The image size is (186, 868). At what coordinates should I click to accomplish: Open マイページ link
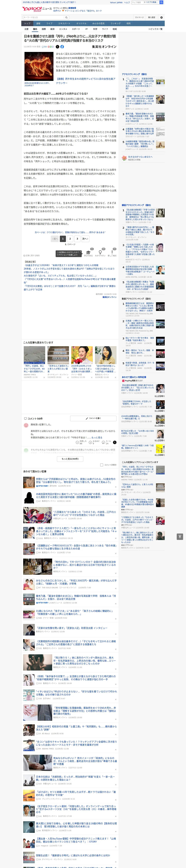tap(139, 18)
